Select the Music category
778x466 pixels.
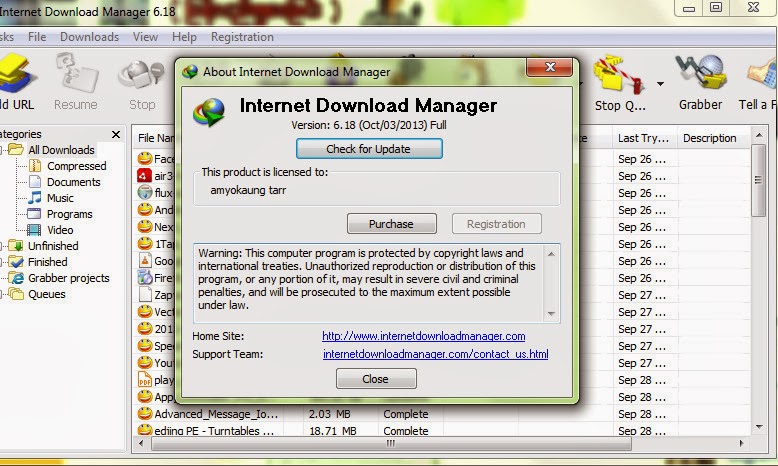60,198
